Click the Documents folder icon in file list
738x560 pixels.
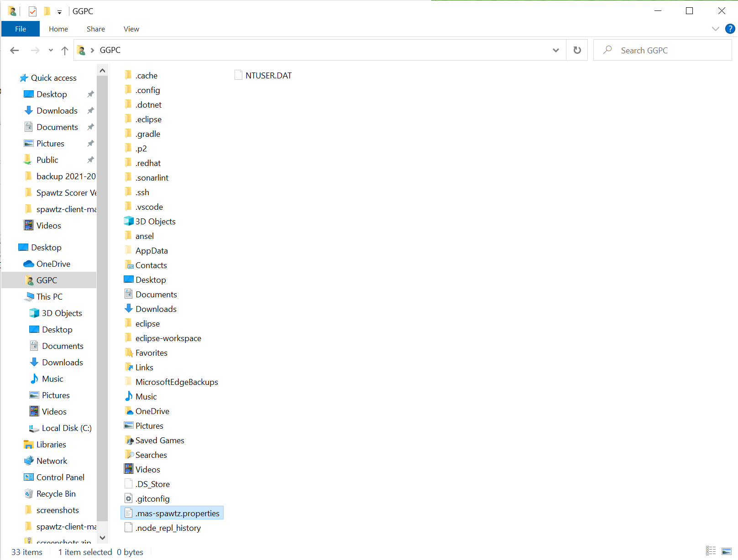tap(129, 294)
